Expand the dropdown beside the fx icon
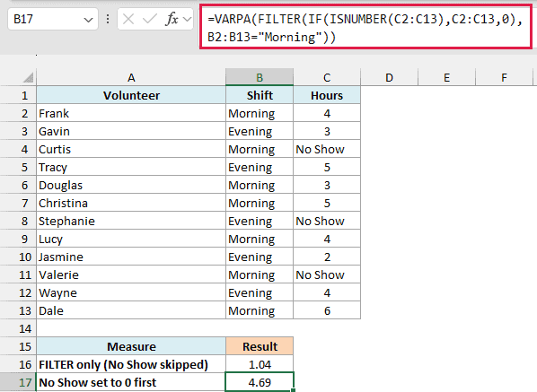Viewport: 537px width, 392px height. 187,19
